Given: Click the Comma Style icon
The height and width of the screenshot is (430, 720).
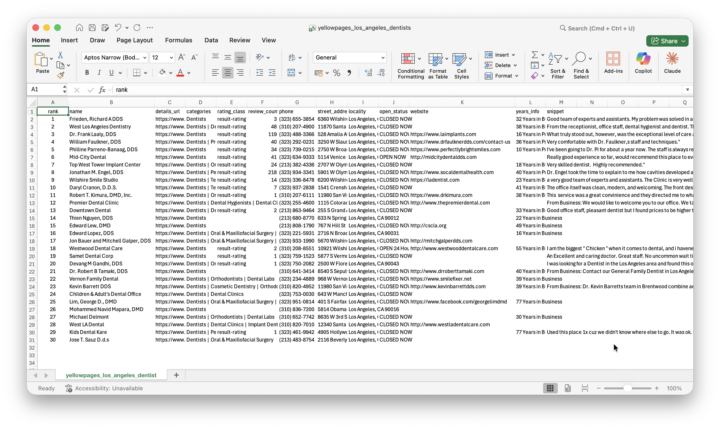Looking at the screenshot, I should point(349,73).
